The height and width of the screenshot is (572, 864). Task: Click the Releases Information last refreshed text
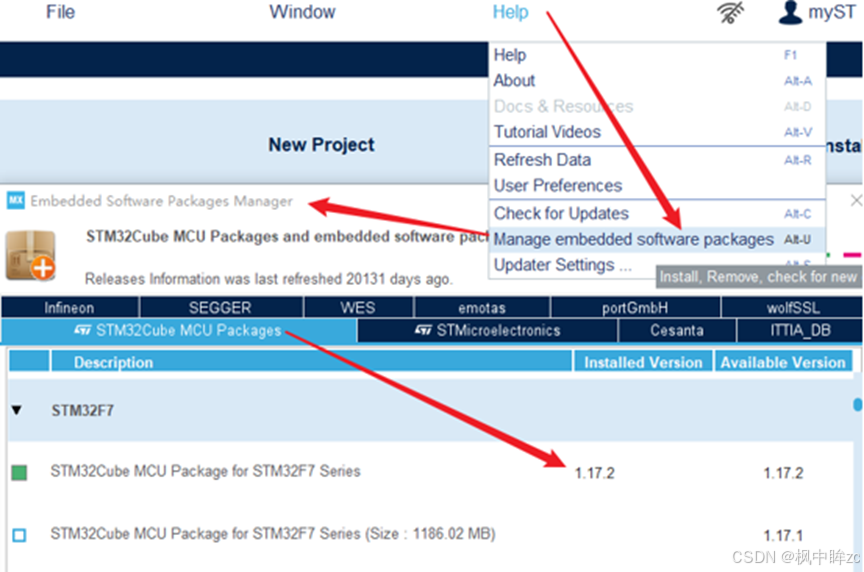click(268, 279)
